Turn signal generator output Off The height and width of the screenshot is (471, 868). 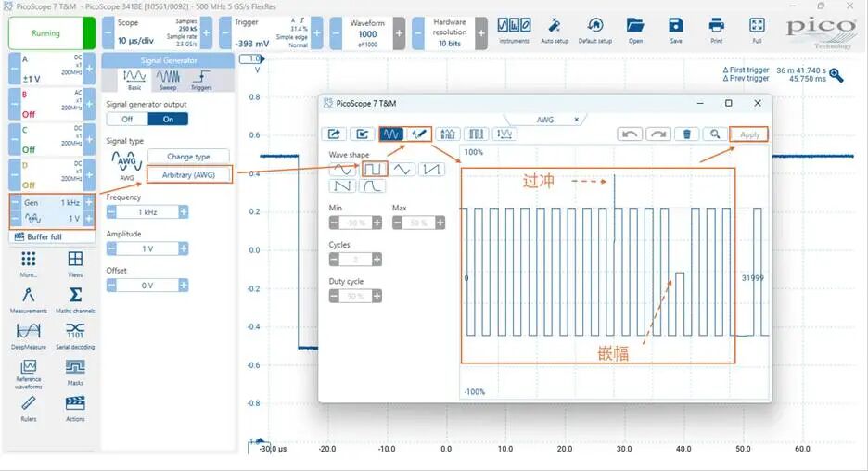[127, 119]
